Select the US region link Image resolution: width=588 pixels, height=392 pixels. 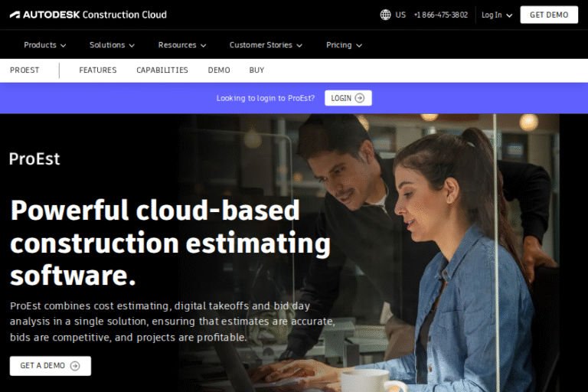click(400, 15)
